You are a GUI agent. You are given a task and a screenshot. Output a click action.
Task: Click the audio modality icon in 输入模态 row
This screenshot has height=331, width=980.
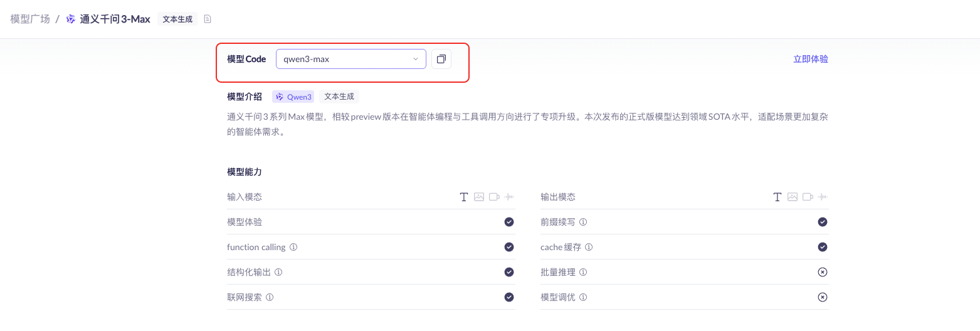pyautogui.click(x=509, y=197)
